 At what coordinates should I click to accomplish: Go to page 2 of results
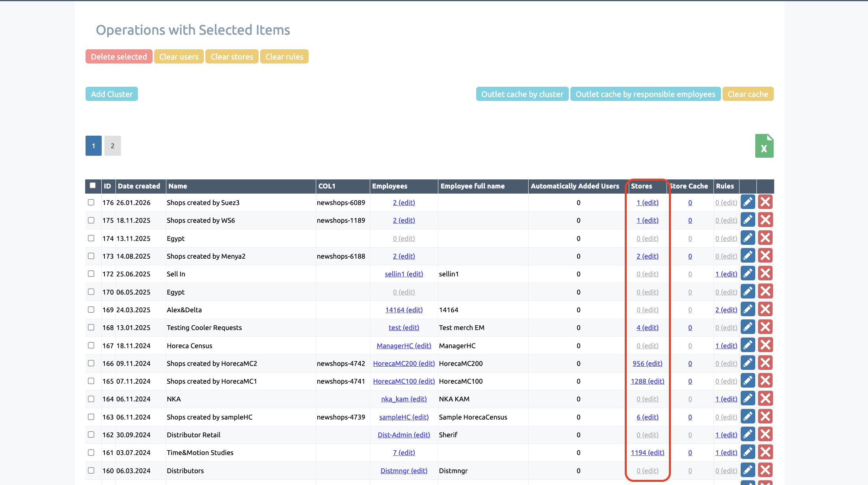112,146
